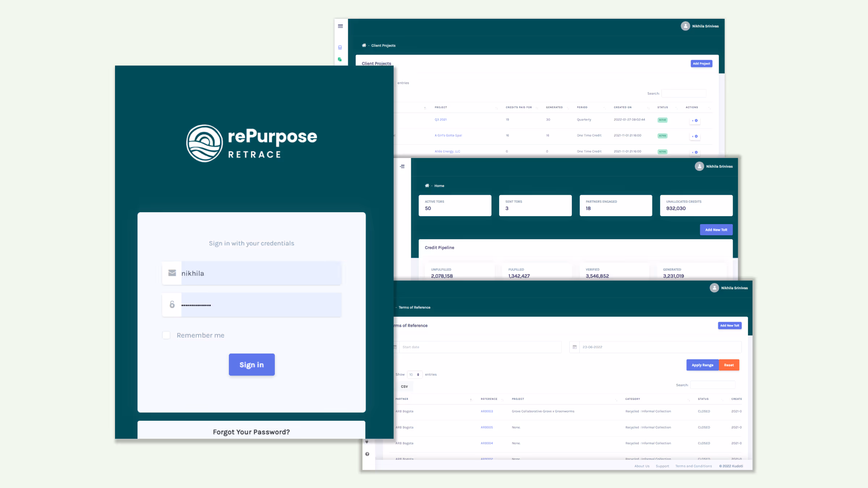The image size is (868, 488).
Task: Click the Support footer link
Action: pyautogui.click(x=662, y=466)
